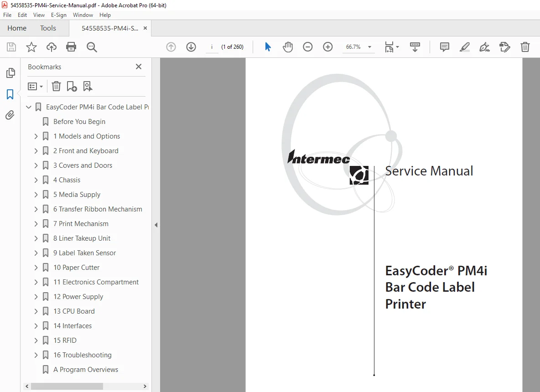Image resolution: width=540 pixels, height=392 pixels.
Task: Expand 2 Front and Keyboard bookmark
Action: click(x=36, y=151)
